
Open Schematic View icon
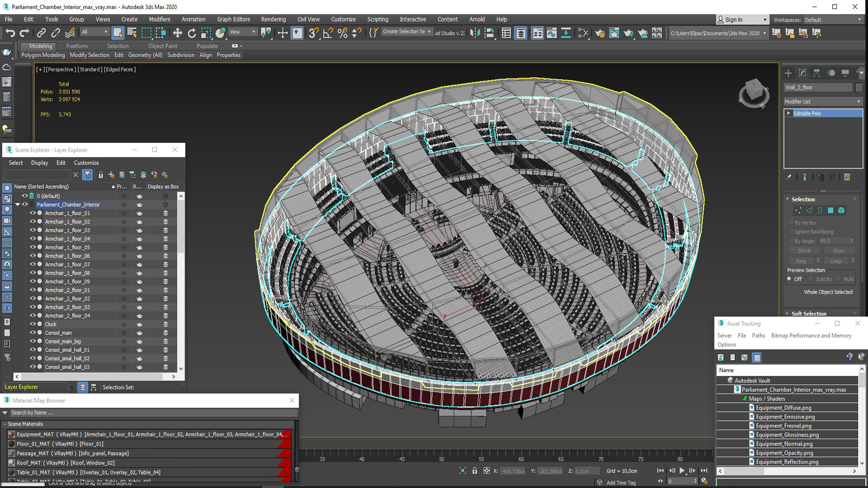point(566,33)
